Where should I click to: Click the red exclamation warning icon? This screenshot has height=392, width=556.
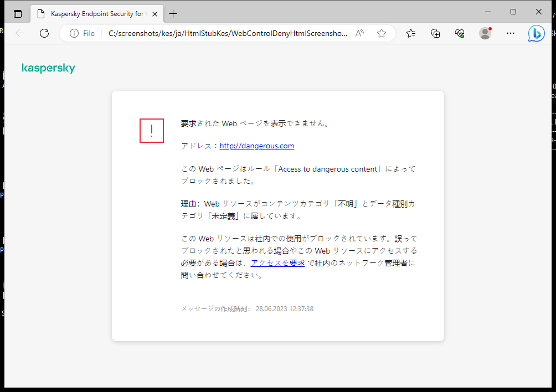pos(151,131)
